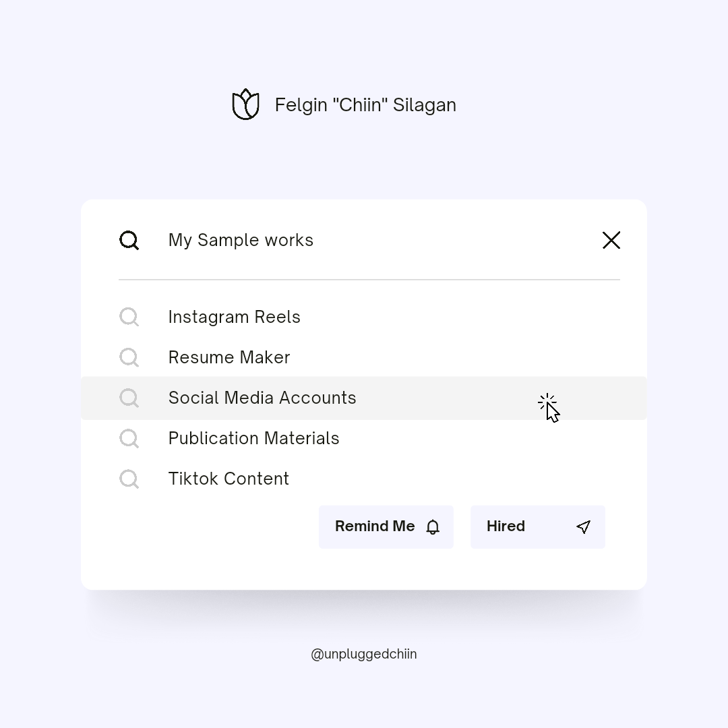Click the Felgin "Chiin" Silagan name
This screenshot has height=728, width=728.
[x=365, y=105]
